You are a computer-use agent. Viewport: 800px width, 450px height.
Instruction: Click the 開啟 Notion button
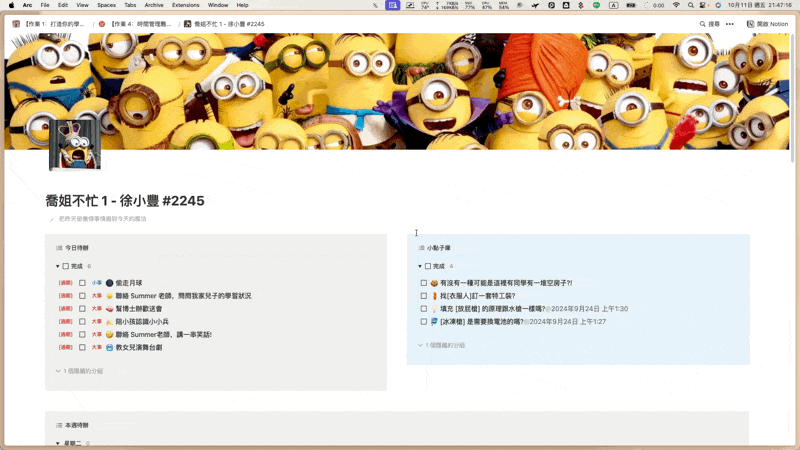coord(767,24)
